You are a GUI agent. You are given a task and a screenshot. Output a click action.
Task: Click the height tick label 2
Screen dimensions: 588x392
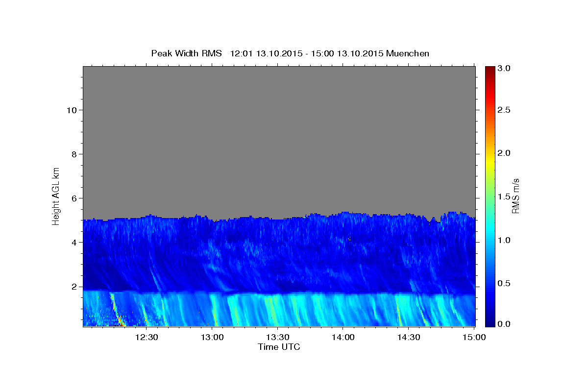tap(73, 287)
